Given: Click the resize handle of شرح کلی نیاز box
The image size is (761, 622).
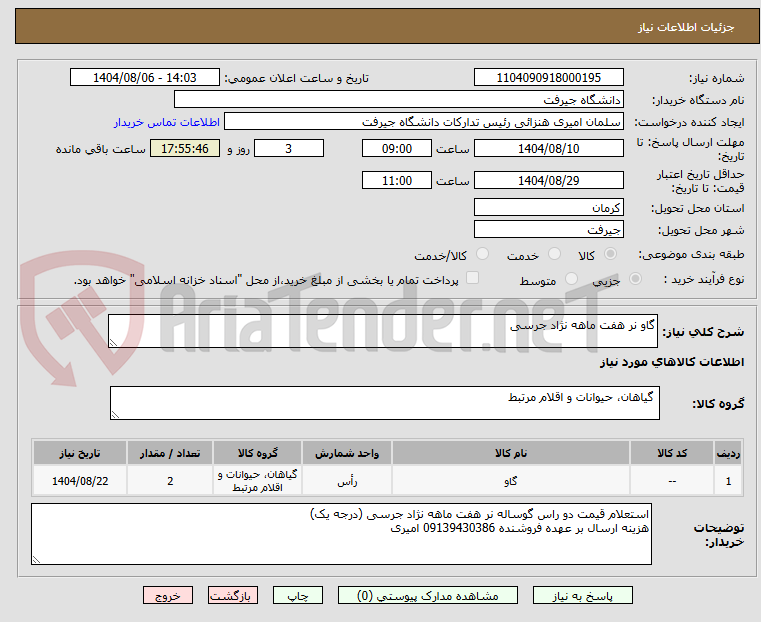Looking at the screenshot, I should click(x=114, y=343).
